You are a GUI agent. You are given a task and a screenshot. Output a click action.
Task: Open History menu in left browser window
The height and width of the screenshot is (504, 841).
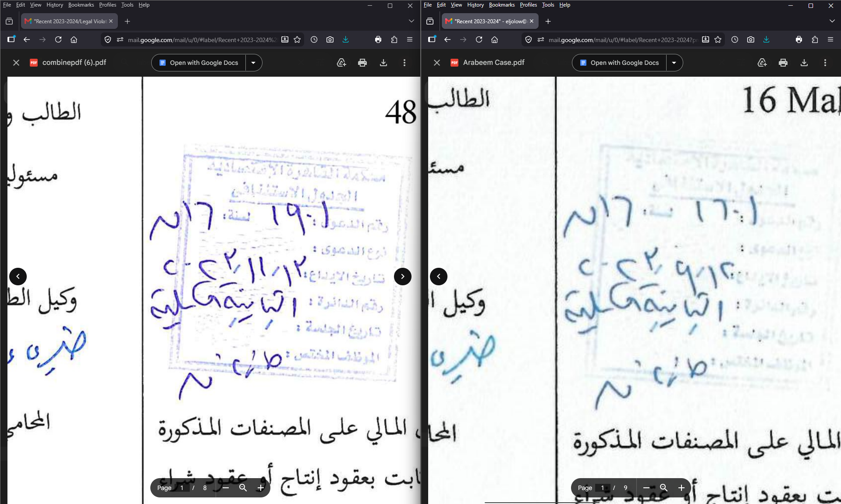click(x=55, y=5)
